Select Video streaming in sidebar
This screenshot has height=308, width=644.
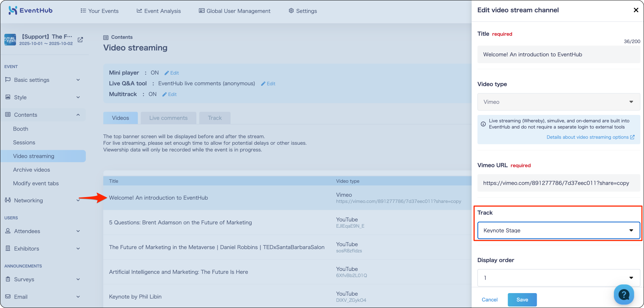(43, 156)
